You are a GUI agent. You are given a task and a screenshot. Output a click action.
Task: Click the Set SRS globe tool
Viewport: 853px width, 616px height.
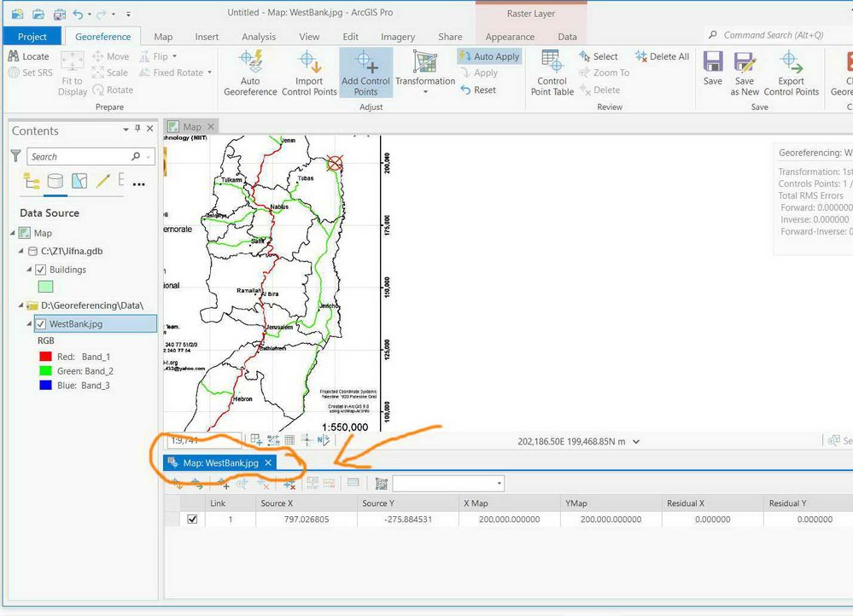(31, 73)
